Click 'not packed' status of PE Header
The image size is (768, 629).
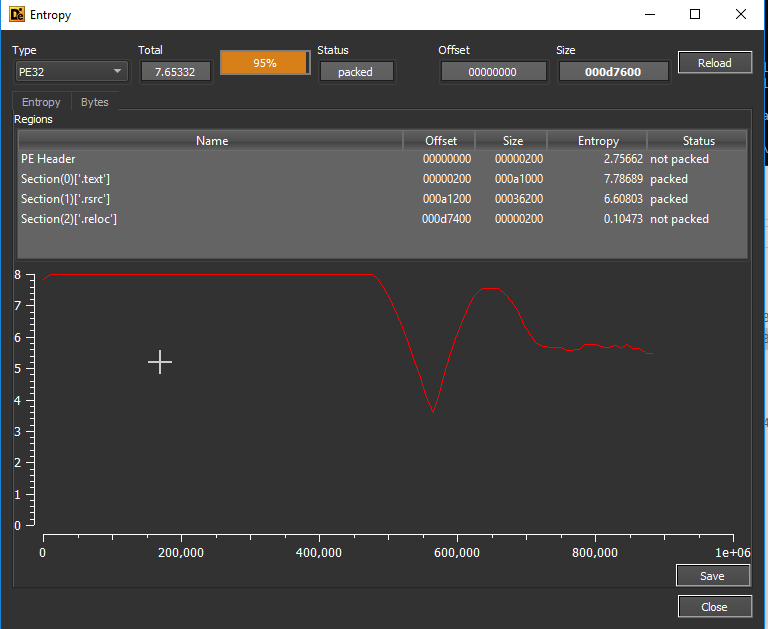[x=679, y=159]
